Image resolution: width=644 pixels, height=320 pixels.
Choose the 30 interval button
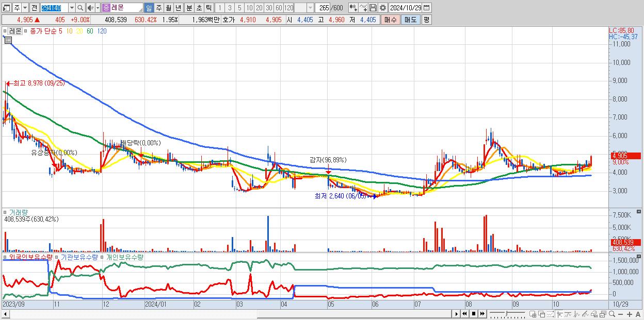pyautogui.click(x=269, y=8)
